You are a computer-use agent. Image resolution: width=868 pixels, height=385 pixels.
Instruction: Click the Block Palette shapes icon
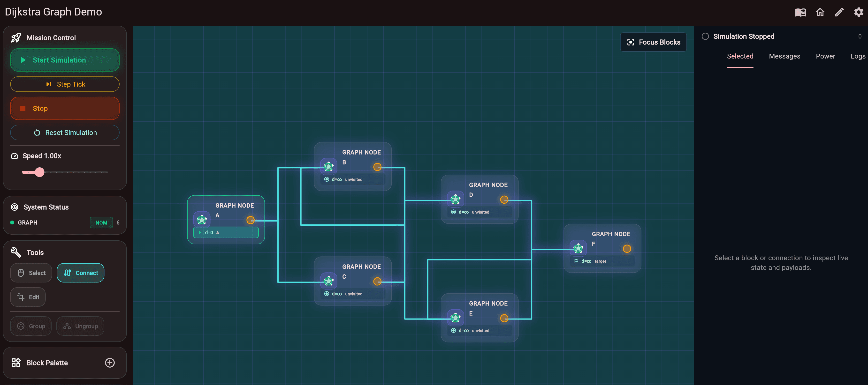tap(16, 363)
